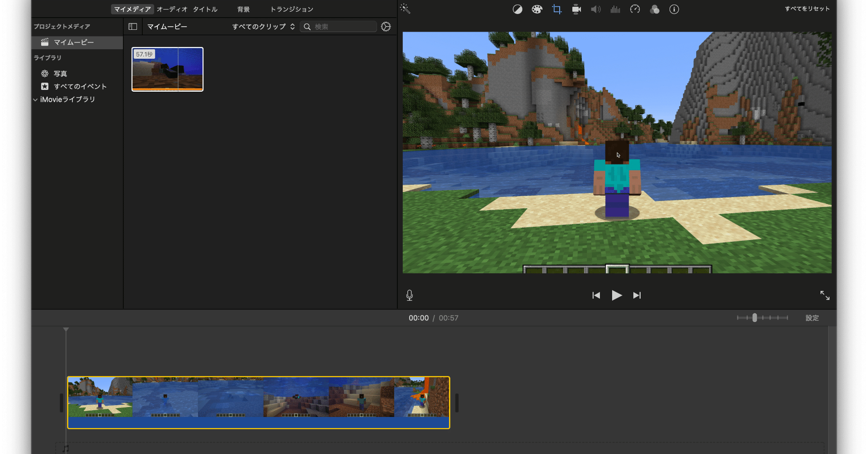Open timeline 設定 options

pos(812,318)
